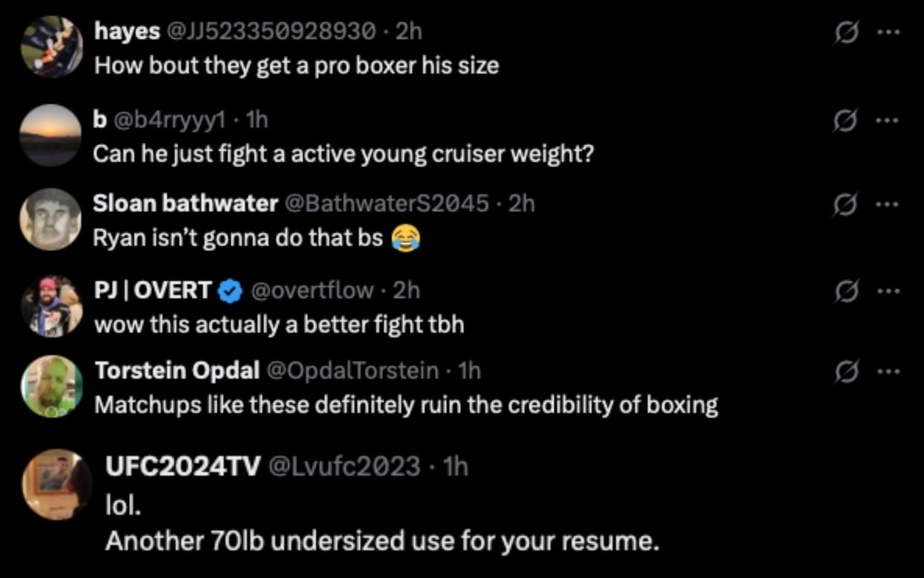Click the @BathwaterS2045 handle
Viewport: 924px width, 578px height.
[x=387, y=203]
